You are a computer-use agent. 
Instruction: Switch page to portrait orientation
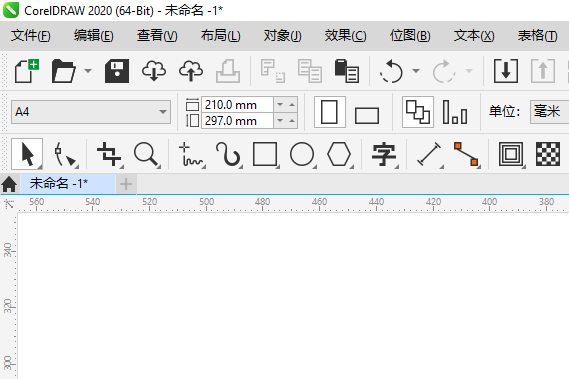coord(329,112)
